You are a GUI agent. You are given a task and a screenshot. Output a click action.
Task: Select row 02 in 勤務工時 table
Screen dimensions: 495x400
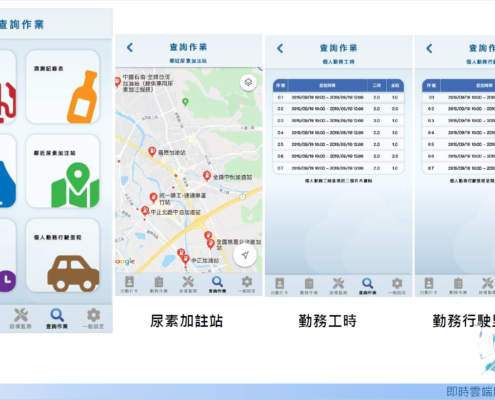(338, 109)
